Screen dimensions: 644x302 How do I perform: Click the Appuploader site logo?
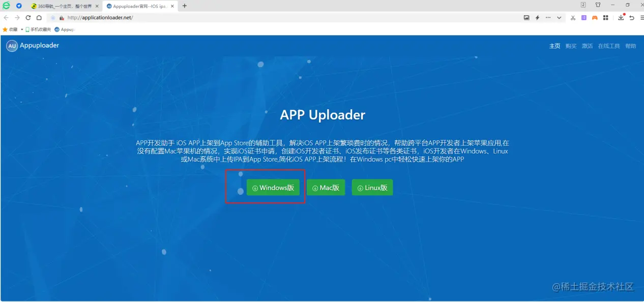[x=33, y=46]
